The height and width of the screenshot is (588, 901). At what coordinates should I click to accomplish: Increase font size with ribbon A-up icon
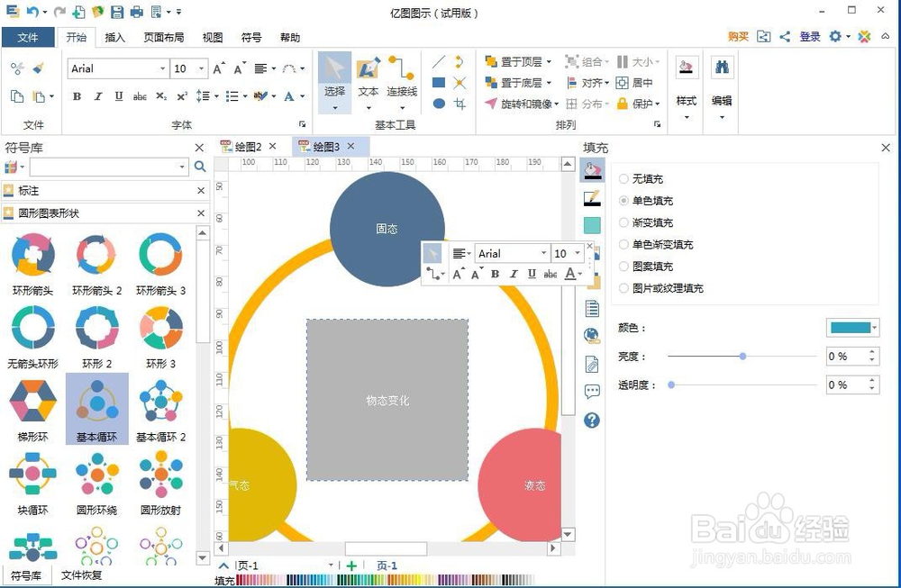(219, 68)
